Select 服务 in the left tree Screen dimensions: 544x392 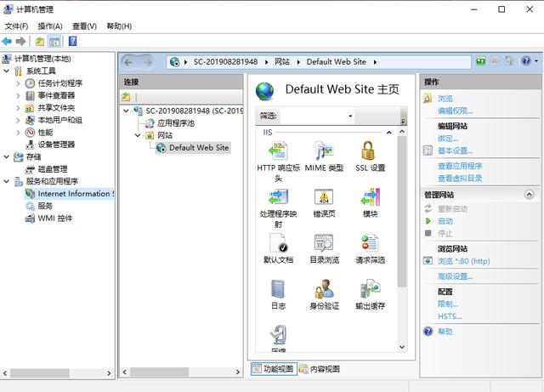pos(45,206)
